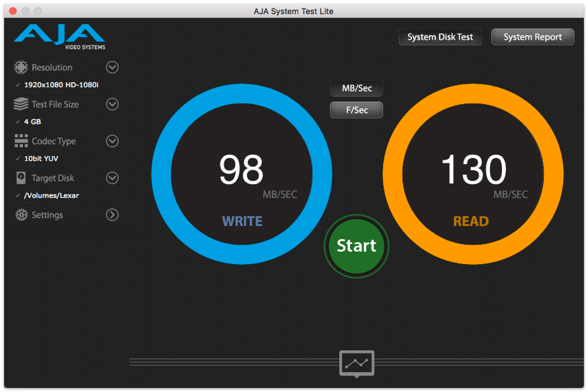Viewport: 588px width, 392px height.
Task: Click the 130 read speed value
Action: (x=474, y=170)
